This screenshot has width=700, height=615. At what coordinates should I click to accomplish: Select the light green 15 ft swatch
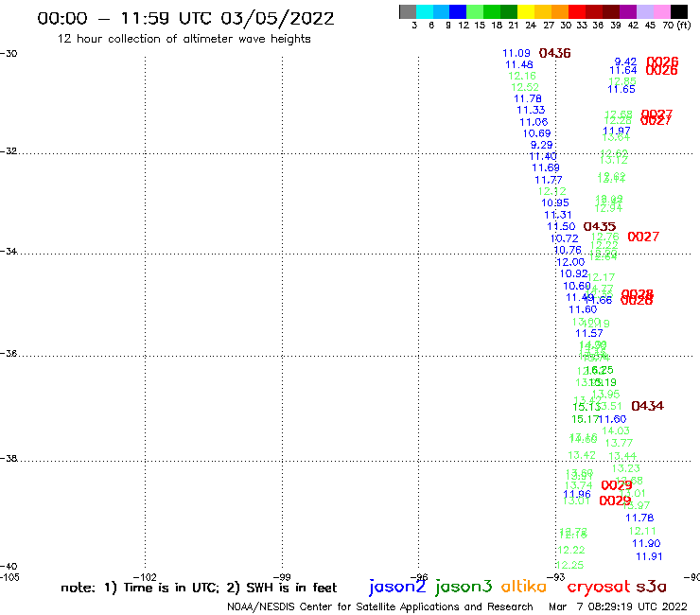[x=475, y=11]
